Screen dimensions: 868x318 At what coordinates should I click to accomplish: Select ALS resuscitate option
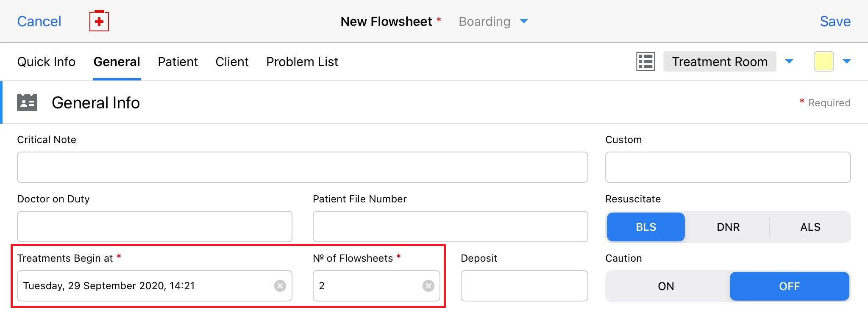[810, 227]
